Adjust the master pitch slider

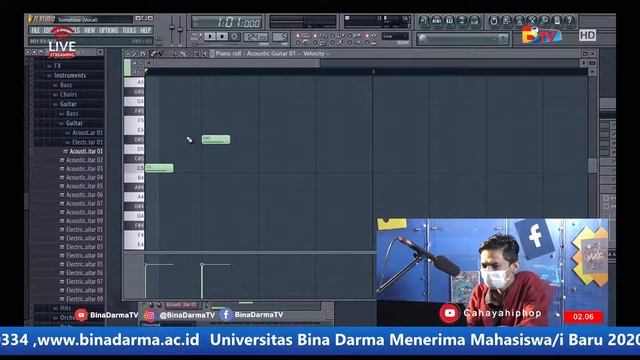pos(180,29)
